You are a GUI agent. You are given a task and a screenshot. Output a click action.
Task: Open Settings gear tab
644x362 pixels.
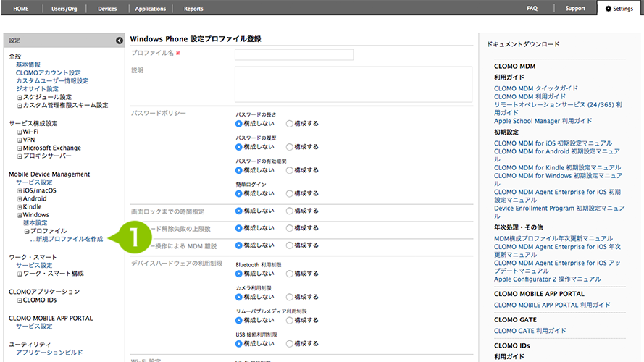click(x=619, y=9)
